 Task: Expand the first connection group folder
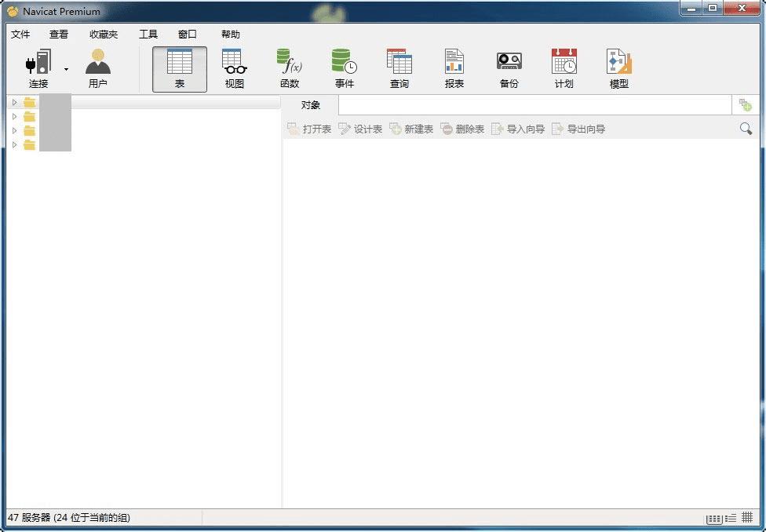click(15, 103)
